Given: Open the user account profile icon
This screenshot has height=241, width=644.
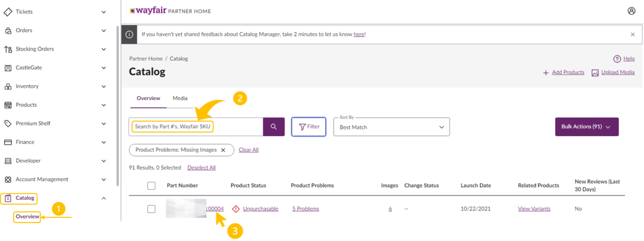Looking at the screenshot, I should pyautogui.click(x=631, y=11).
